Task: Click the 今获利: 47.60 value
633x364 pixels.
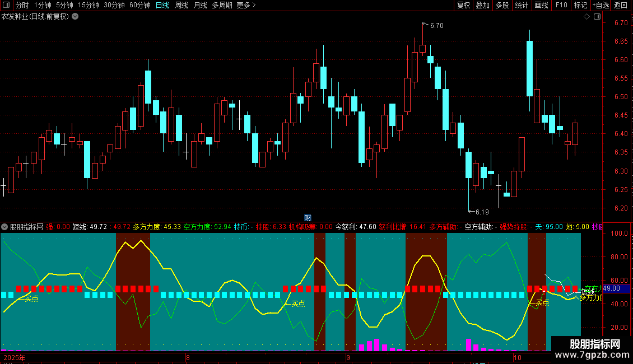Action: (356, 227)
